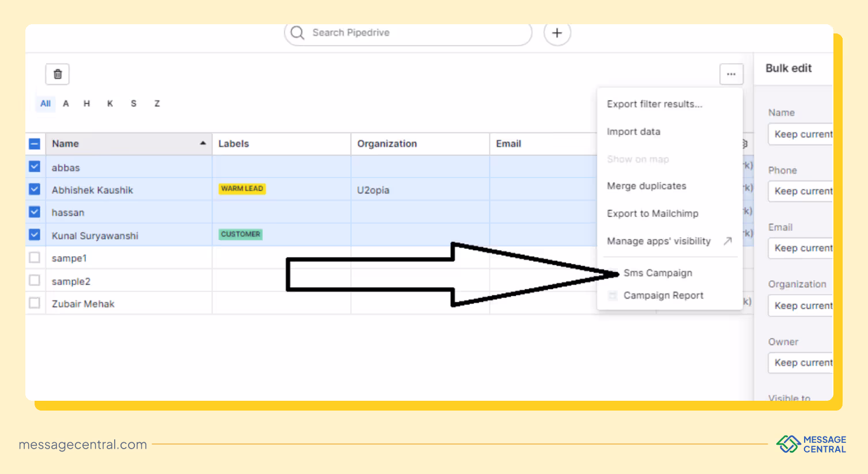Select Campaign Report menu item
Screen dimensions: 868x474
pos(663,295)
